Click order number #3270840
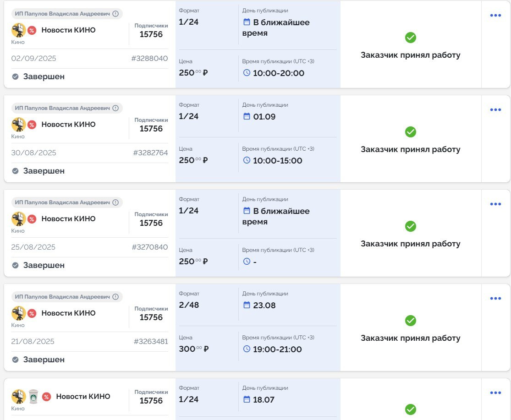The height and width of the screenshot is (420, 511). (x=149, y=247)
